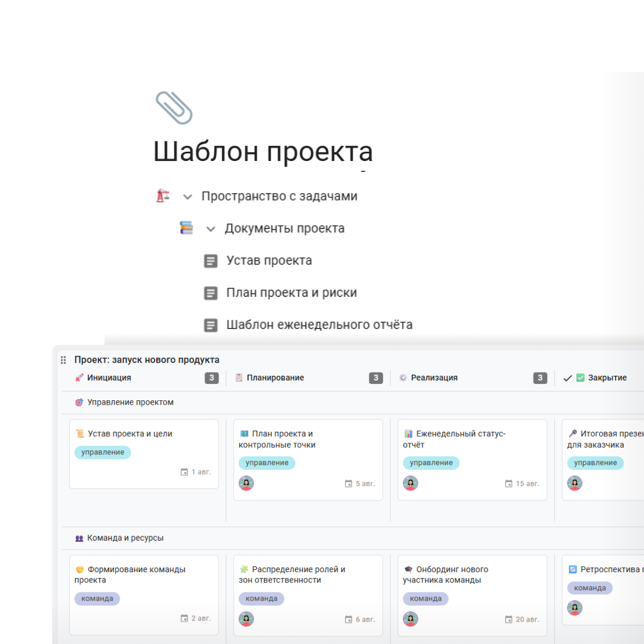Click the puzzle icon on Распределение ролей card

(244, 569)
